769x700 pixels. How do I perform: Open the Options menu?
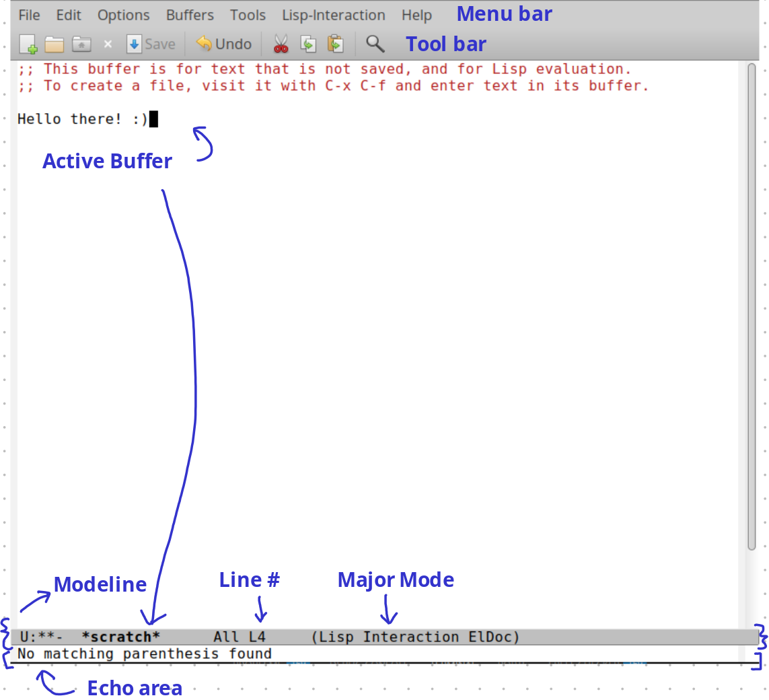123,14
